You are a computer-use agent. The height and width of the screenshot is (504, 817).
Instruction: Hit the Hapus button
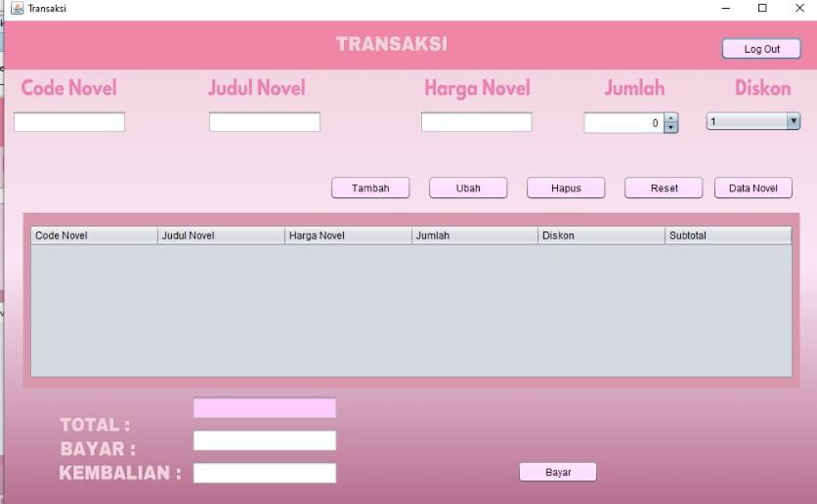(566, 189)
